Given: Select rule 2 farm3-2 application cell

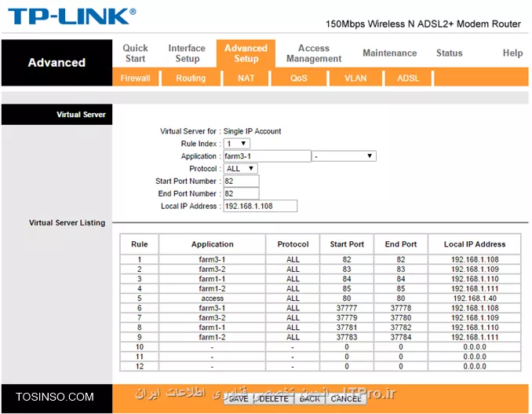Looking at the screenshot, I should pos(212,269).
